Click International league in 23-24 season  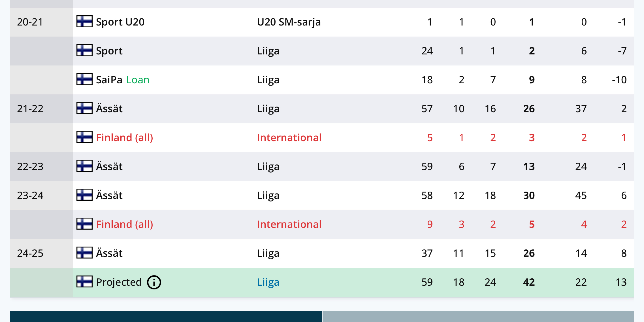[x=289, y=224]
